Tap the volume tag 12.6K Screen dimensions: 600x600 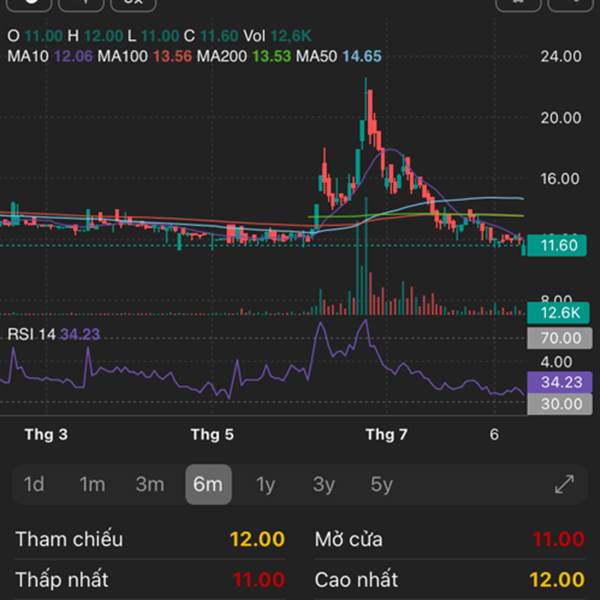pos(558,313)
